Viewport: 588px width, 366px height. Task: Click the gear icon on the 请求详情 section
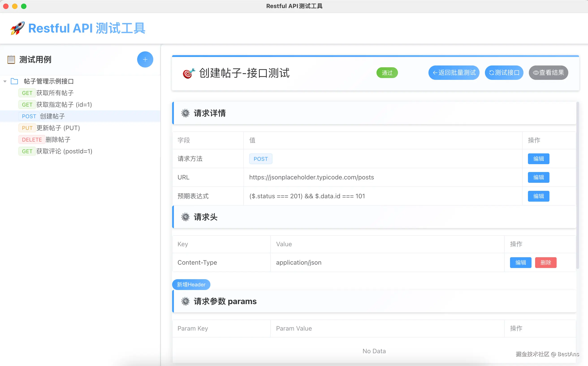[185, 113]
